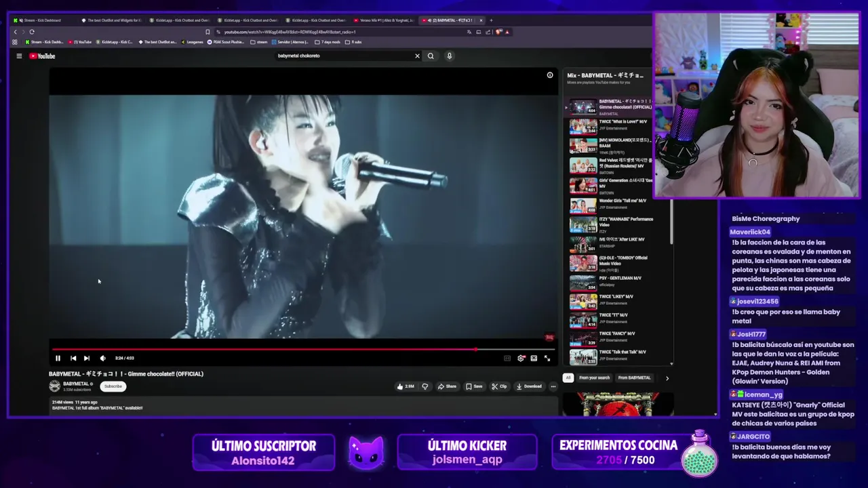Open the YouTube hamburger guide menu
The height and width of the screenshot is (488, 868).
point(19,56)
